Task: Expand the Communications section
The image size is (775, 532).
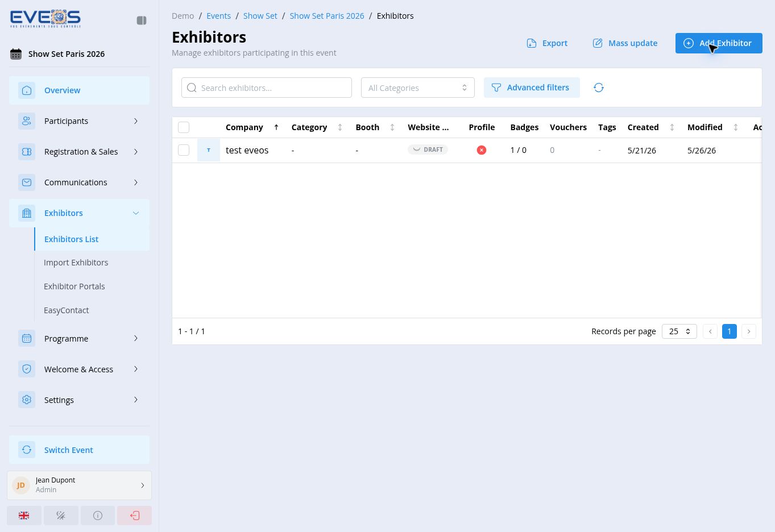Action: tap(79, 182)
